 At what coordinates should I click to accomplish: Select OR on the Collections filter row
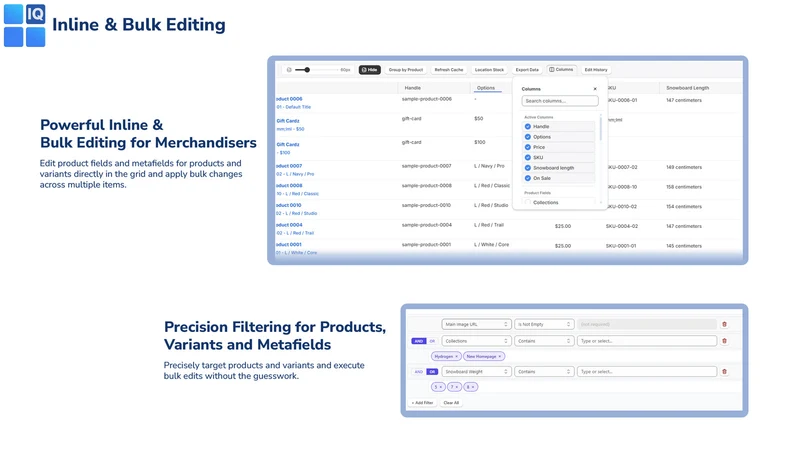[432, 341]
